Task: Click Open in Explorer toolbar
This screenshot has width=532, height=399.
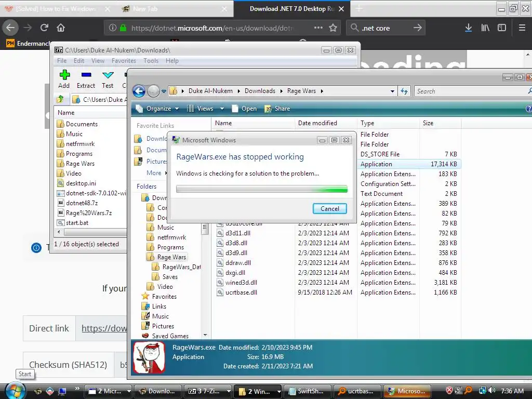Action: tap(244, 109)
